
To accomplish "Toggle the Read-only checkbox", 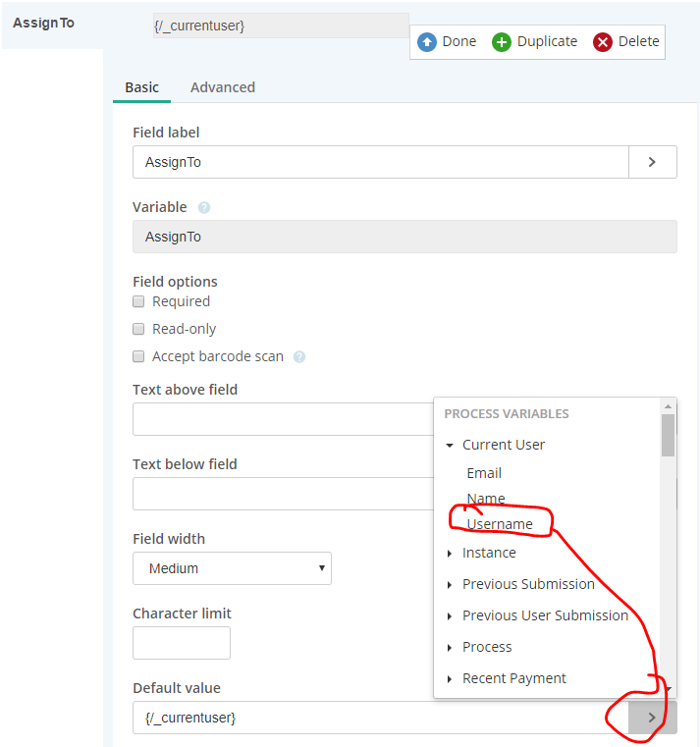I will tap(138, 329).
